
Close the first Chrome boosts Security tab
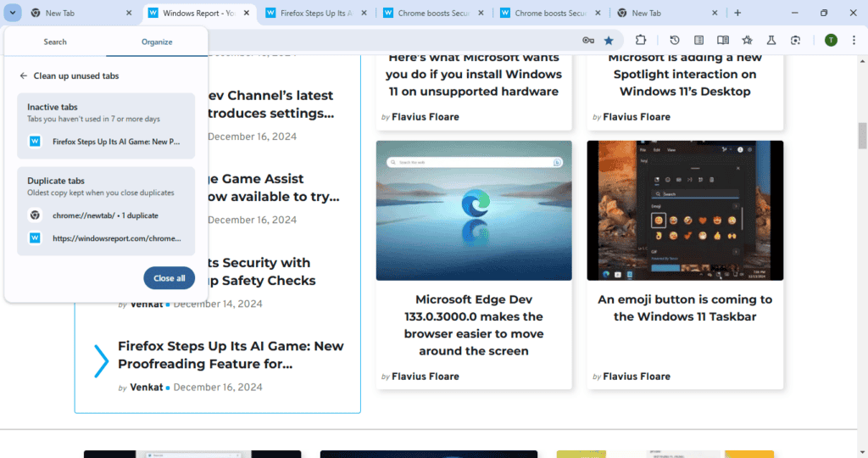(481, 13)
